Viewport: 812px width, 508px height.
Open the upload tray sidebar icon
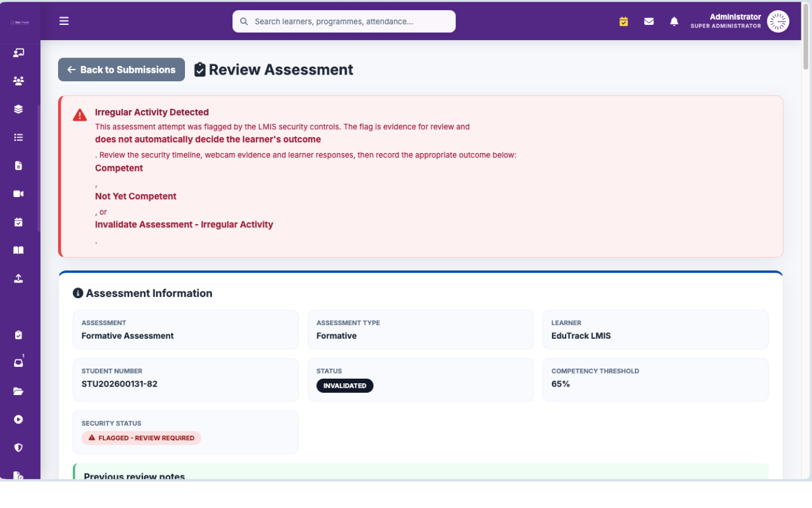(19, 278)
